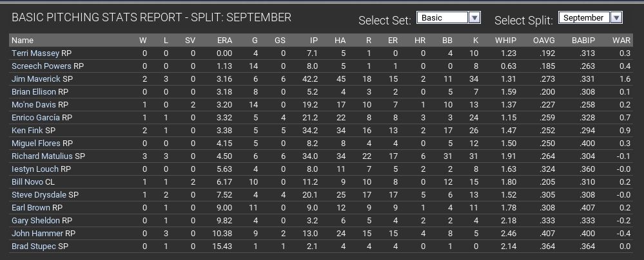Sort by the IP column header
This screenshot has width=644, height=260.
pos(313,41)
